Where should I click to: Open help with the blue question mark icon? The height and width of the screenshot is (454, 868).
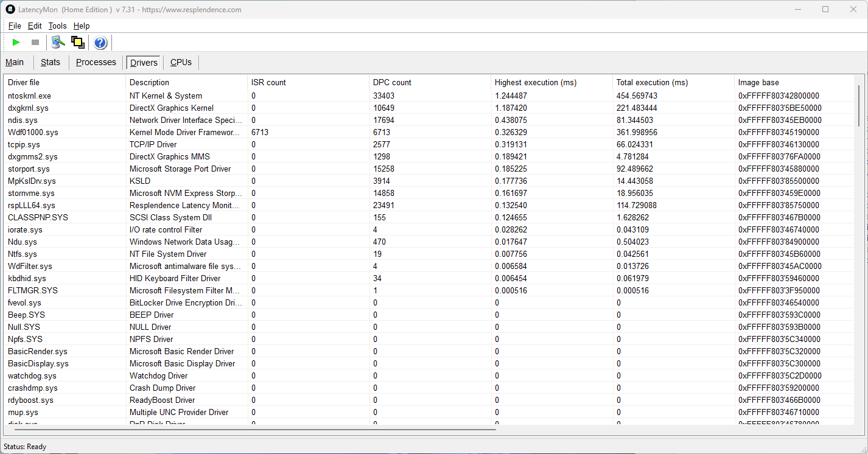point(100,43)
